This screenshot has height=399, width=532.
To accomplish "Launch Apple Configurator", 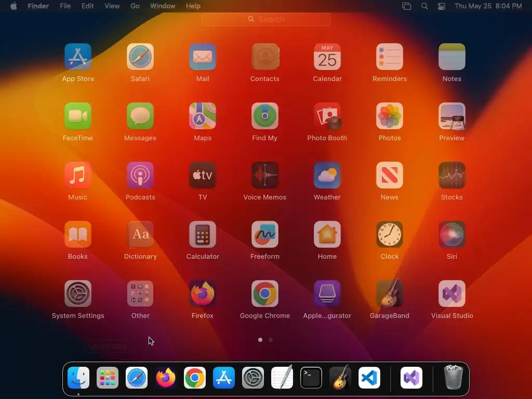I will [327, 294].
